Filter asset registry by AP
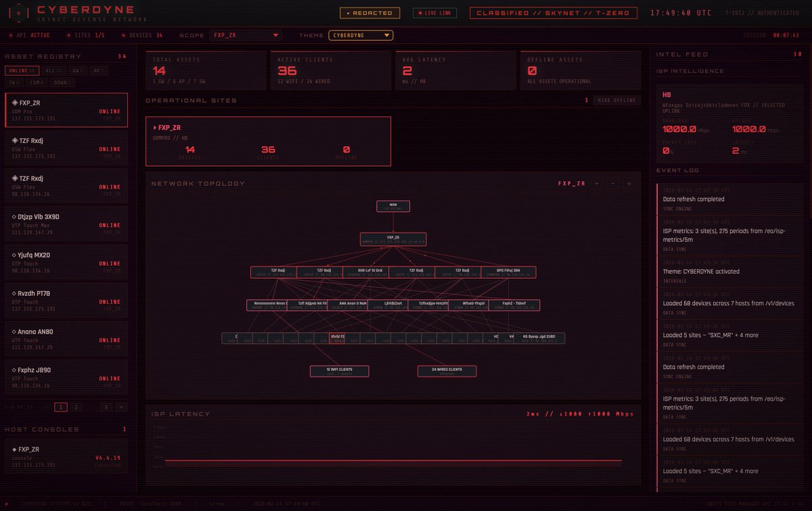 click(x=99, y=70)
